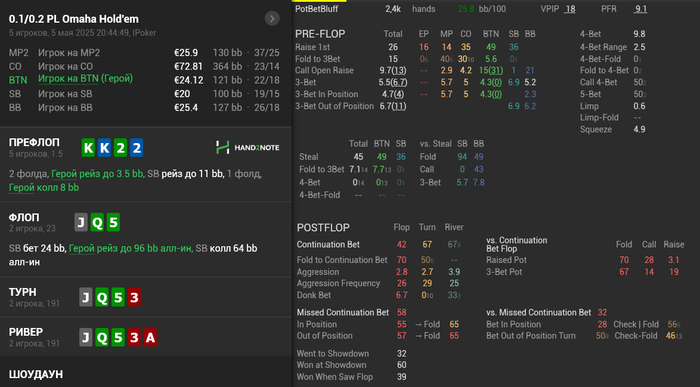Click the BTN Raise 1st value 49
This screenshot has width=700, height=387.
[x=491, y=47]
